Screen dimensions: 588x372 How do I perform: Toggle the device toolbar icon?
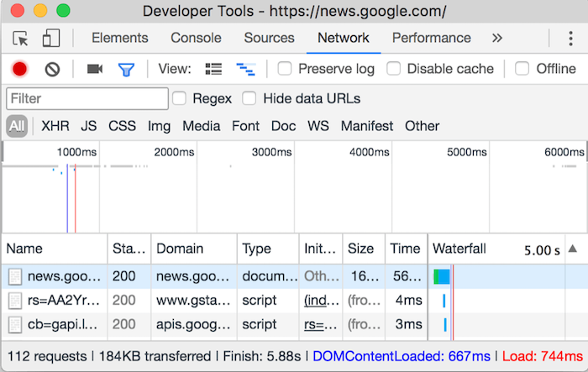pyautogui.click(x=51, y=39)
